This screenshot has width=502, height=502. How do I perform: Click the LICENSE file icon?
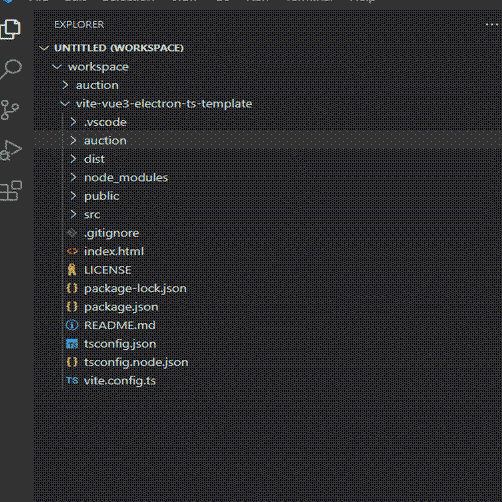[72, 269]
